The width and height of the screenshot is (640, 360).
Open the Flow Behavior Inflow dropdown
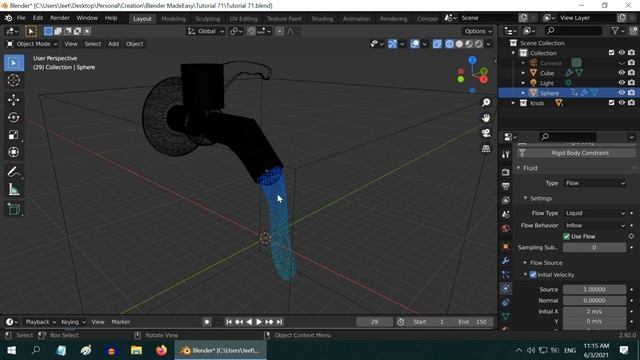coord(595,225)
